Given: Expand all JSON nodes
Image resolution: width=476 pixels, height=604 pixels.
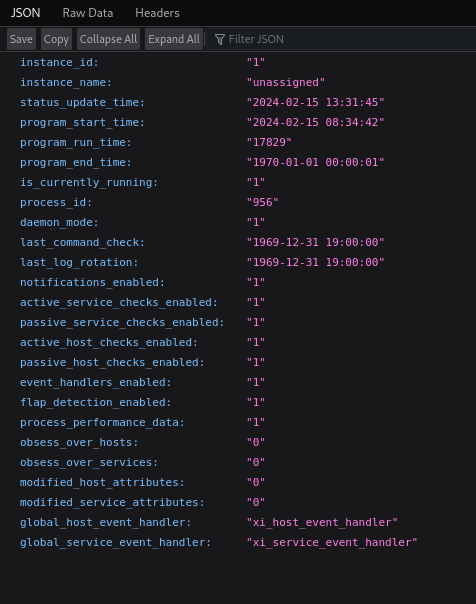Looking at the screenshot, I should [174, 39].
